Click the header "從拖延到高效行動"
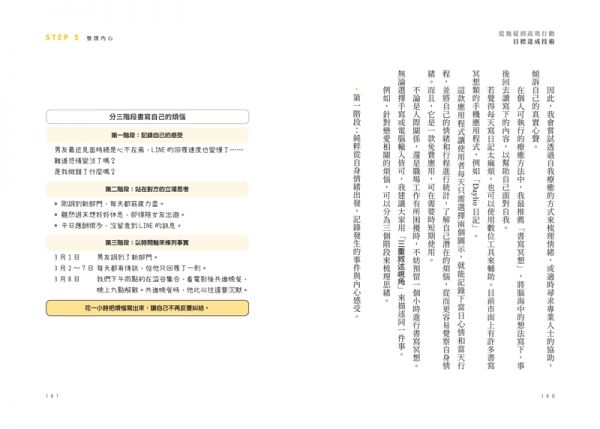Viewport: 600px width, 429px height. tap(527, 34)
